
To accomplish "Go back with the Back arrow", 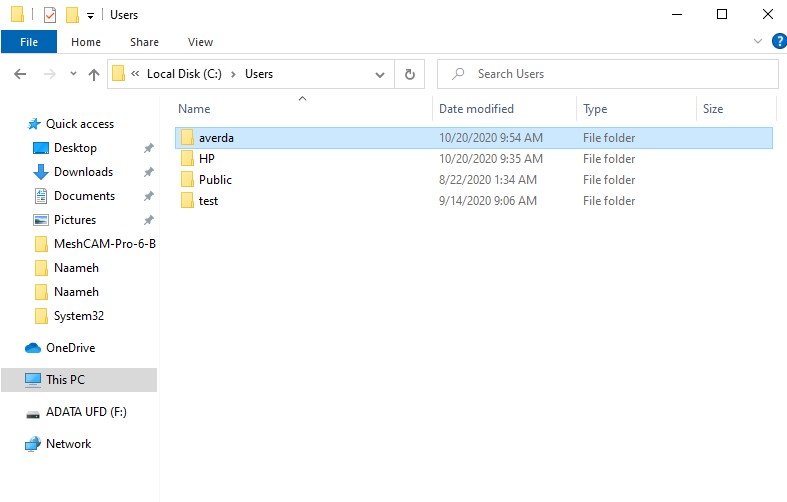I will coord(20,74).
